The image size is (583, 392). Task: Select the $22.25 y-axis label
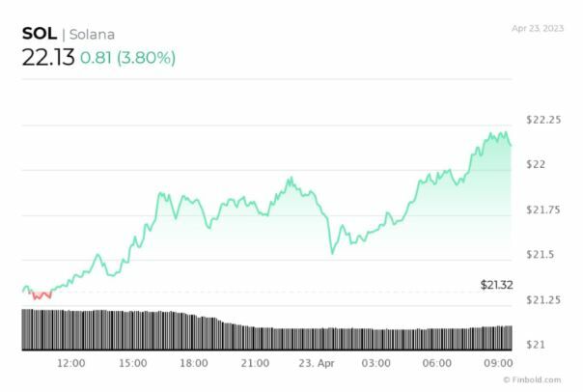pyautogui.click(x=544, y=120)
